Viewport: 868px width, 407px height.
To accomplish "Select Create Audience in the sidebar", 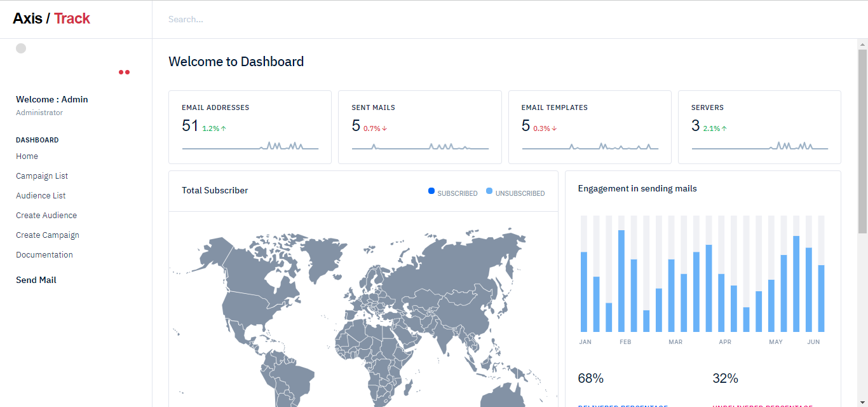I will click(x=46, y=216).
